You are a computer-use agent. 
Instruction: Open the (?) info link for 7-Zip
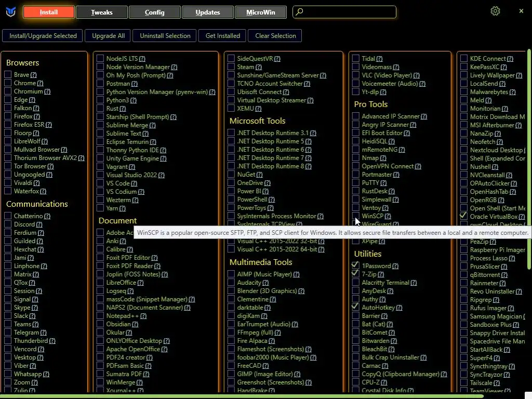[381, 274]
